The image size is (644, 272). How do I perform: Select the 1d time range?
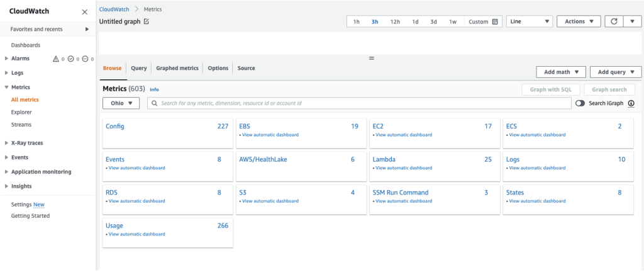415,22
